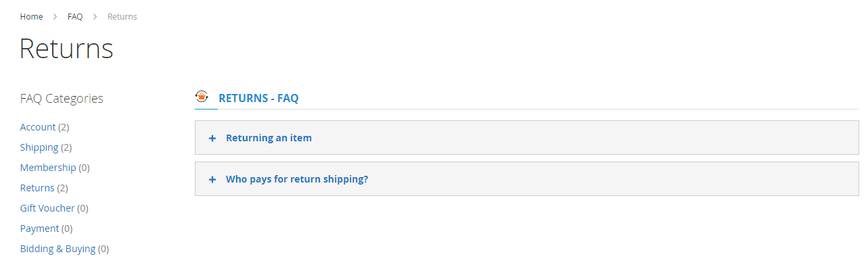Select the Returns category in sidebar

pyautogui.click(x=37, y=188)
